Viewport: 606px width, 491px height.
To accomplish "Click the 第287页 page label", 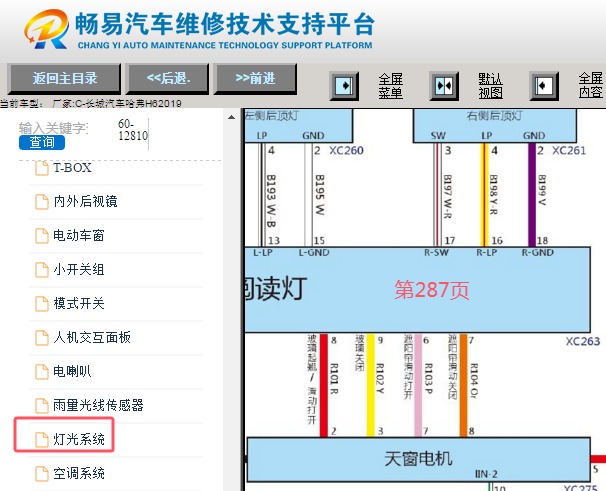I will click(432, 290).
